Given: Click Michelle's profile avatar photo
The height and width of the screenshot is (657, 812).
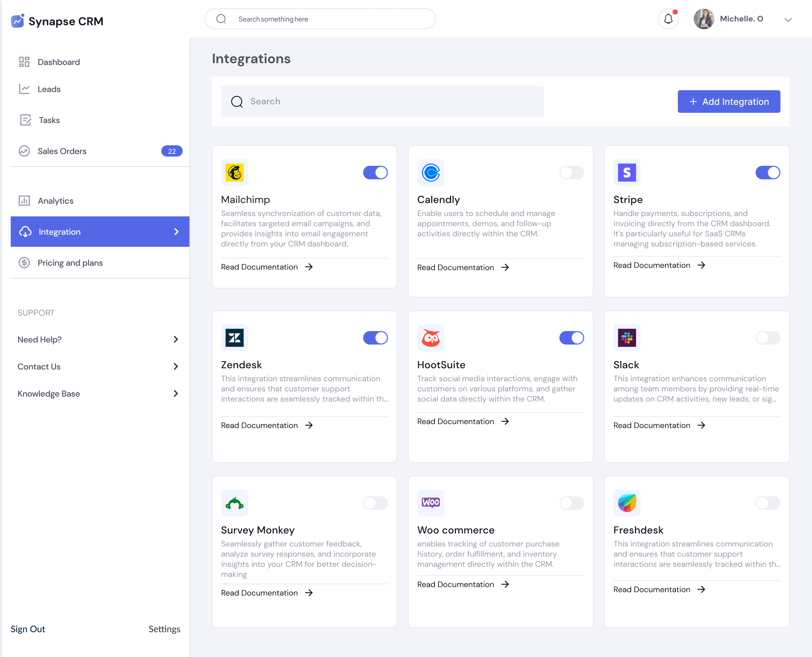Looking at the screenshot, I should [x=704, y=19].
